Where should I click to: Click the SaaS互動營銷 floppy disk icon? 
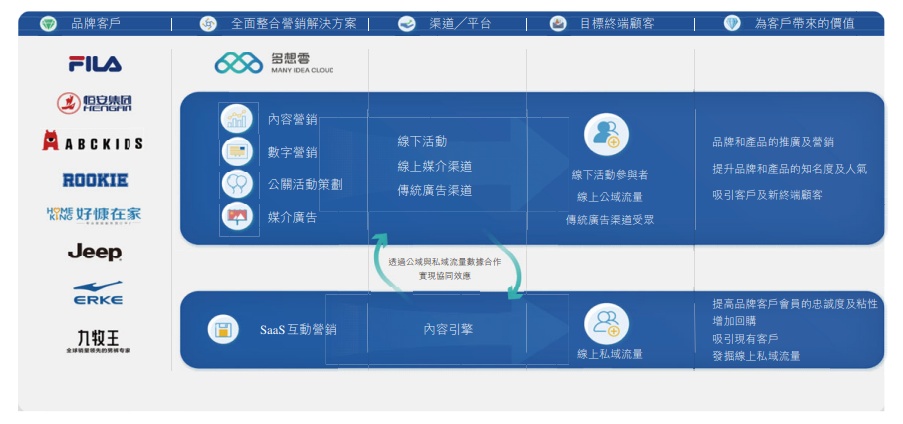[x=223, y=330]
